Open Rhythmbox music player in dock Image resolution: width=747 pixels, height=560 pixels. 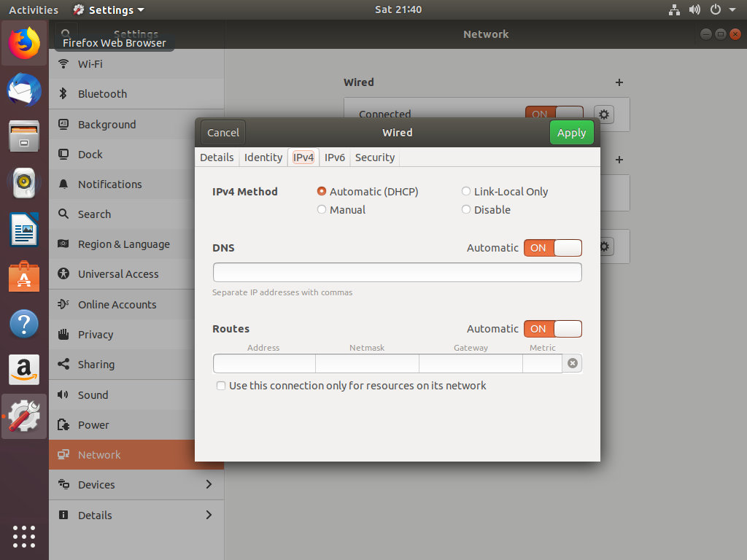pos(24,182)
